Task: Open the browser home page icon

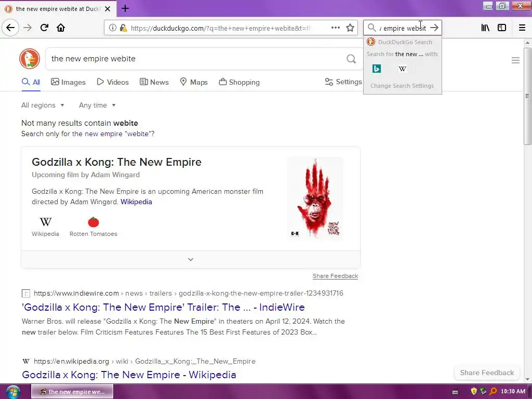Action: (x=61, y=28)
